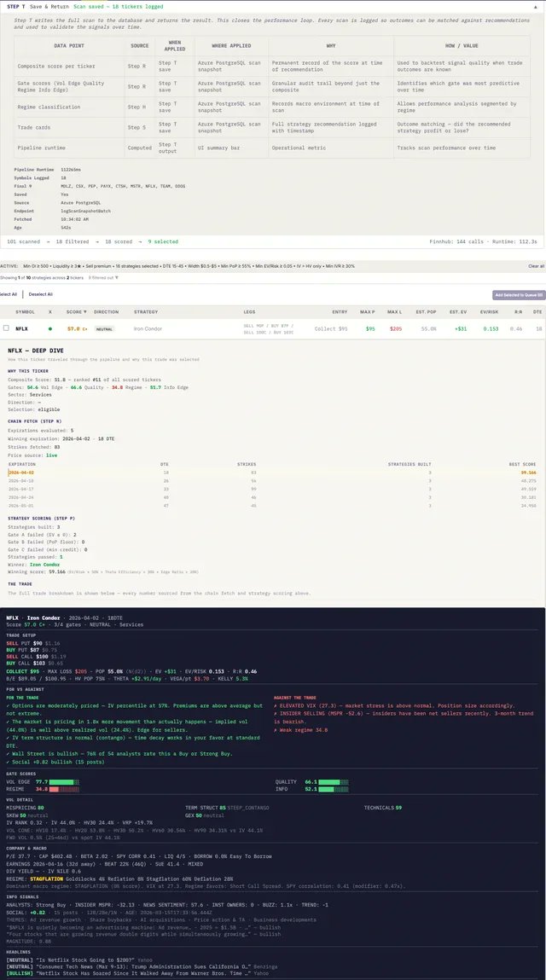Click the '57.0 C+' score cell

point(77,328)
